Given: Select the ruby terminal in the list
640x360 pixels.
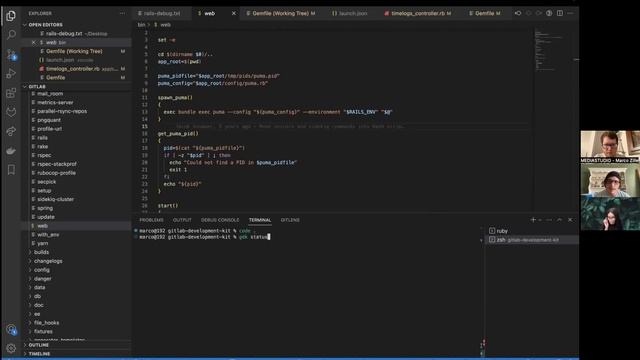Looking at the screenshot, I should coord(532,231).
